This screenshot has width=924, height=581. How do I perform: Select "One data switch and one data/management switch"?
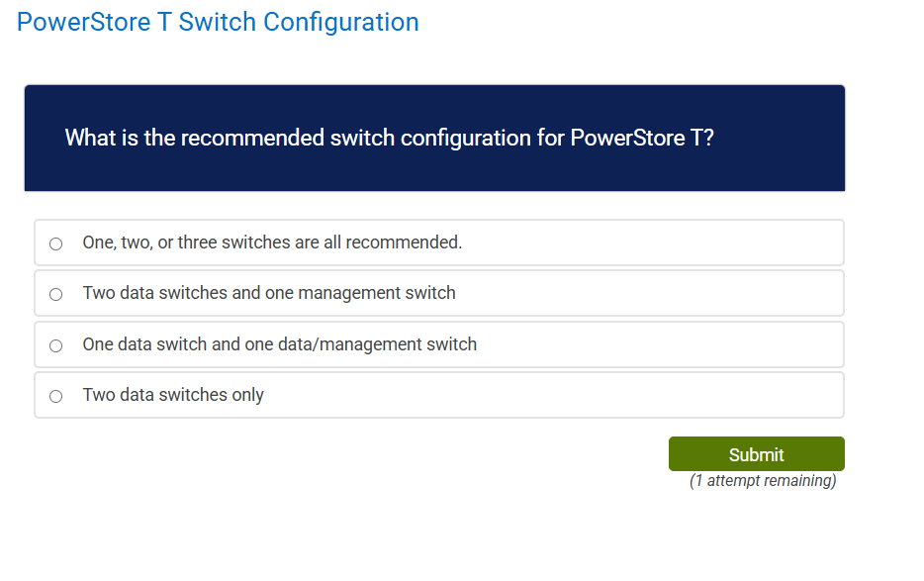56,344
